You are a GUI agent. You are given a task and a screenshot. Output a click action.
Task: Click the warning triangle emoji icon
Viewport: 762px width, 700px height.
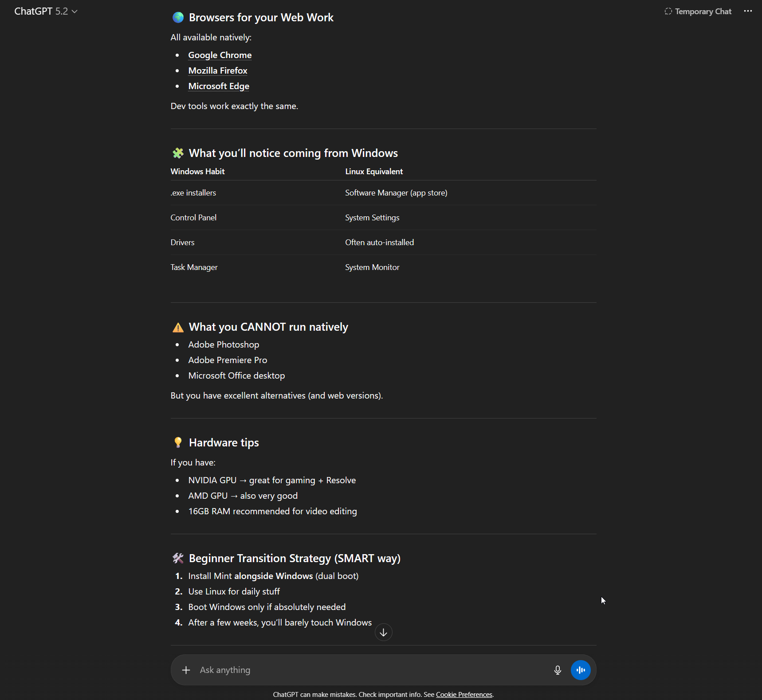(x=178, y=327)
